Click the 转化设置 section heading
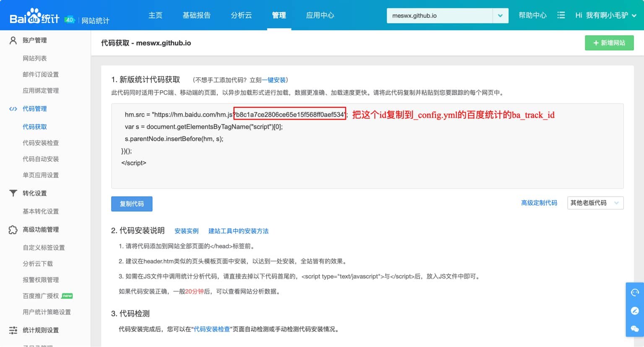Viewport: 644px width, 347px height. tap(35, 193)
